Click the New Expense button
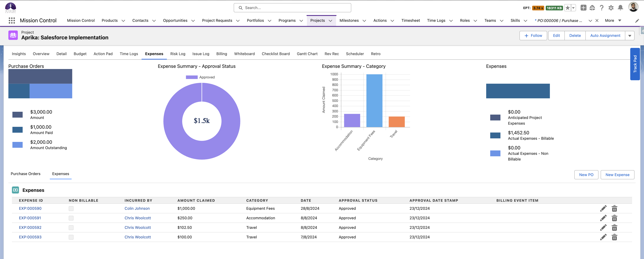Image resolution: width=644 pixels, height=259 pixels. pyautogui.click(x=617, y=175)
